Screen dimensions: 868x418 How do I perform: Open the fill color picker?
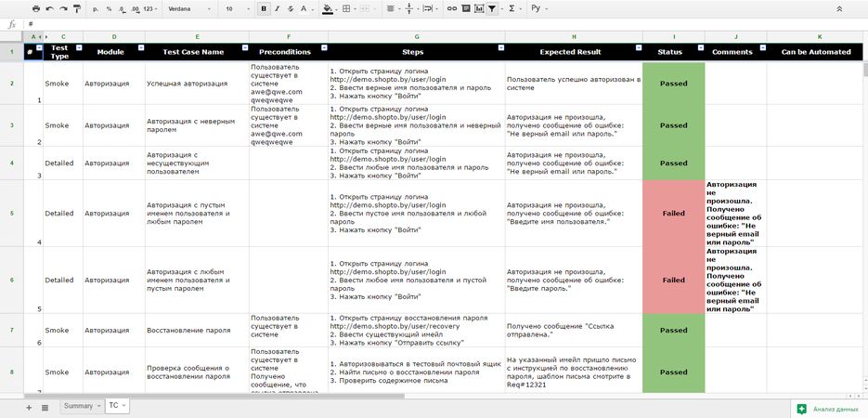(x=327, y=8)
